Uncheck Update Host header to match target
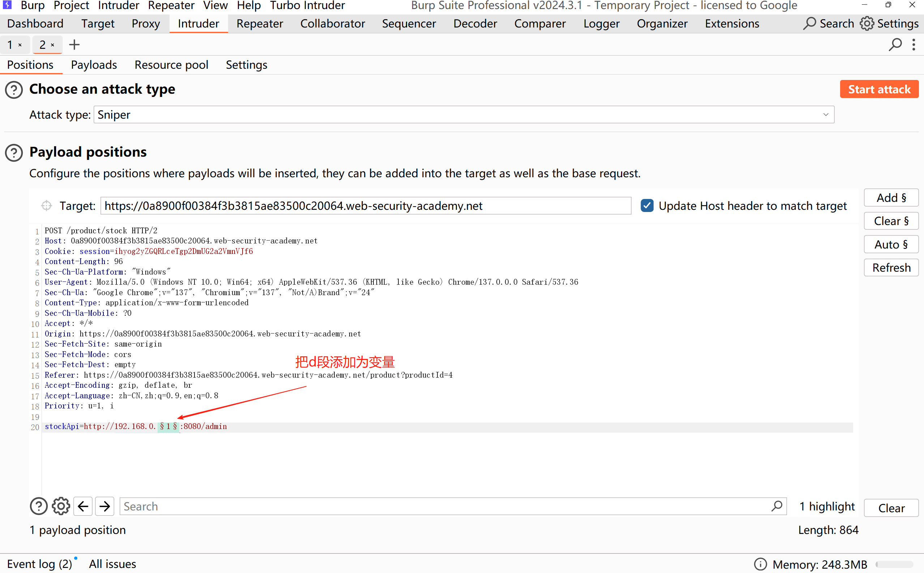The width and height of the screenshot is (924, 573). [647, 206]
